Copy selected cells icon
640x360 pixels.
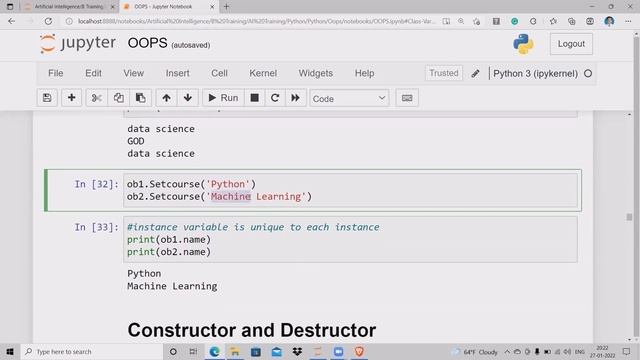click(118, 98)
